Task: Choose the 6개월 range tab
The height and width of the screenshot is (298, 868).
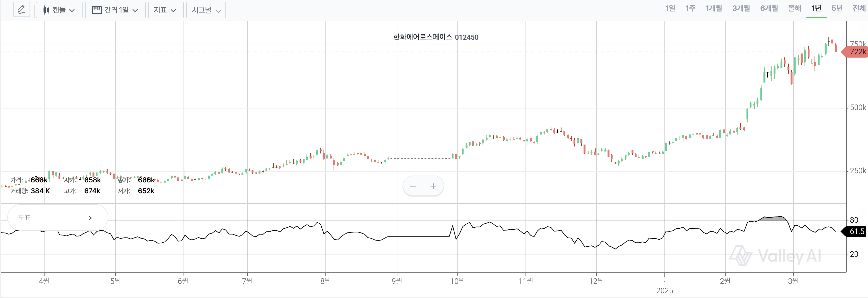Action: (769, 8)
